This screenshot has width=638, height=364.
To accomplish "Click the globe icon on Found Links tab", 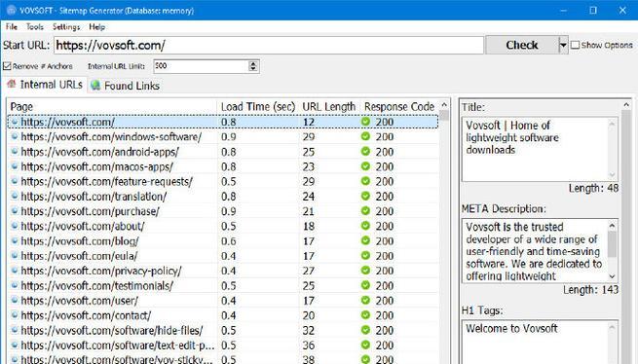I will 95,86.
